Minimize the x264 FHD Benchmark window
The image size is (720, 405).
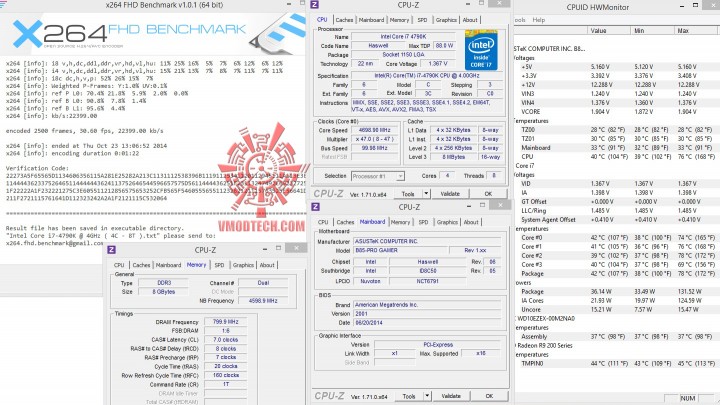(289, 4)
